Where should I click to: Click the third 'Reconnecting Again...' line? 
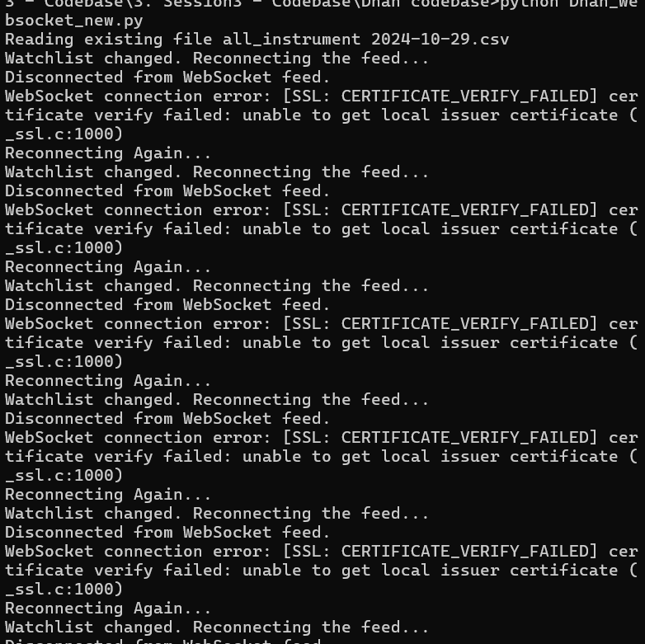coord(108,381)
